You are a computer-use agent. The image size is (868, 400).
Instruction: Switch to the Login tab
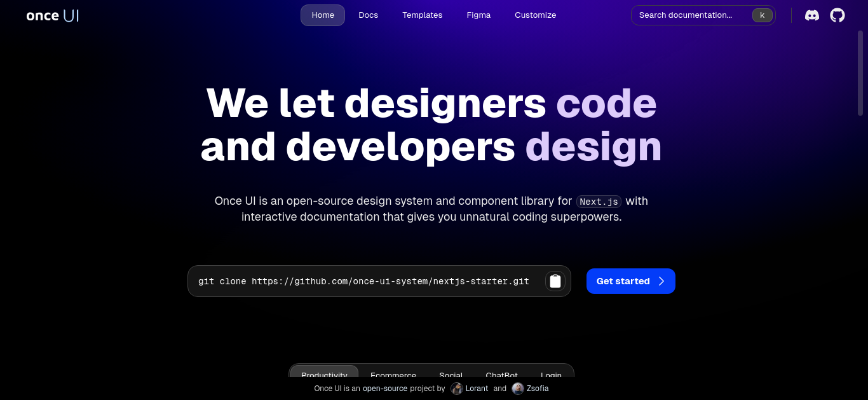(x=551, y=375)
